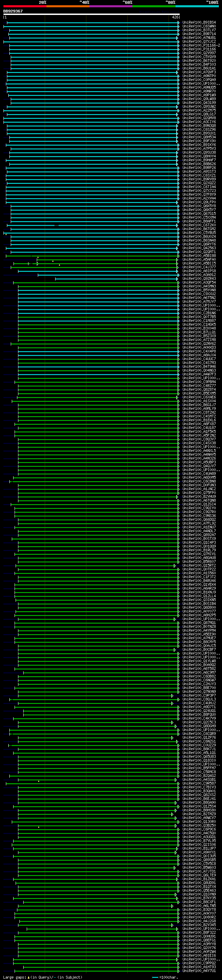Open hit UniRef100_B4FS03
Screen dimensions: 222x980
199,64
